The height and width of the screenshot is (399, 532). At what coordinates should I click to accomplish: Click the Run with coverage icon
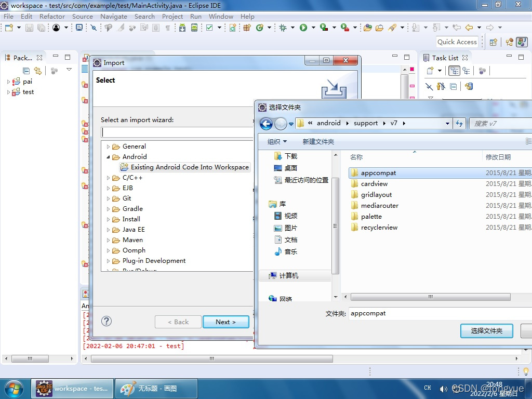click(324, 28)
